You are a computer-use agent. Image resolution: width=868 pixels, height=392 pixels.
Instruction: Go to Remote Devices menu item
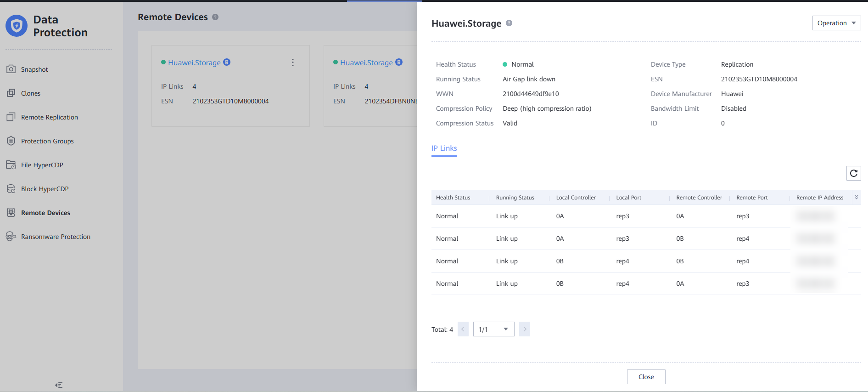(45, 213)
